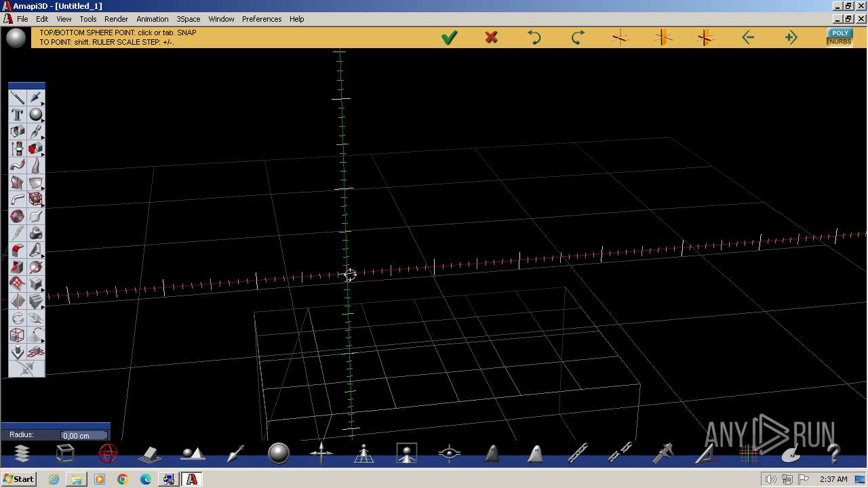Click the shaded sphere icon in the bottom bar
The width and height of the screenshot is (868, 488).
click(279, 453)
